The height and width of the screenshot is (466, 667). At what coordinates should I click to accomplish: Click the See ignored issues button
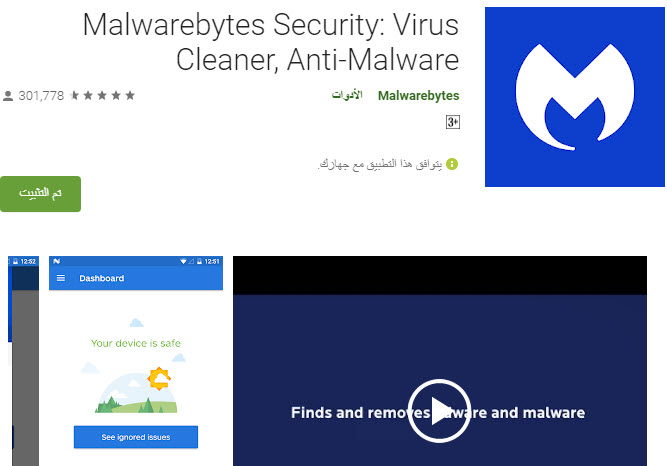click(136, 437)
